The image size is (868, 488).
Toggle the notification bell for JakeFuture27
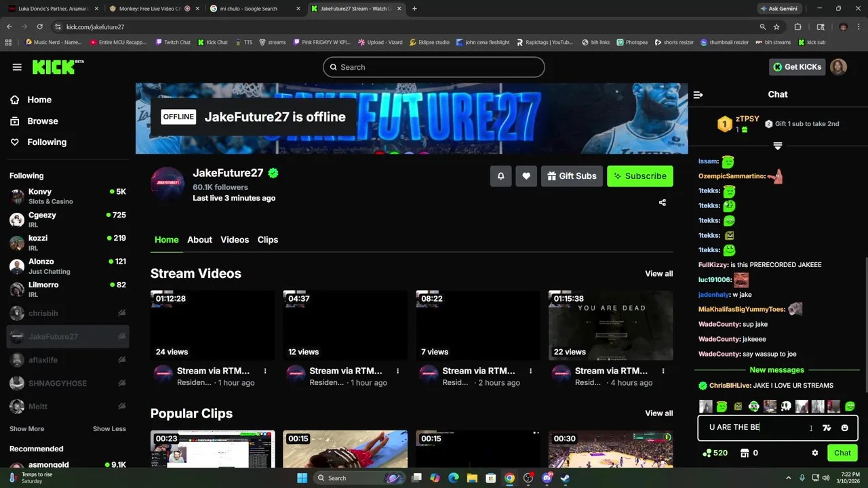click(500, 176)
